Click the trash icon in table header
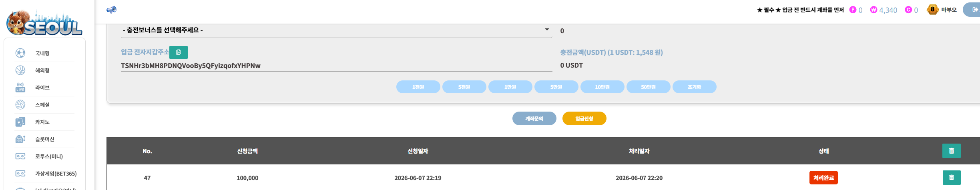Viewport: 980px width, 190px height. [952, 151]
